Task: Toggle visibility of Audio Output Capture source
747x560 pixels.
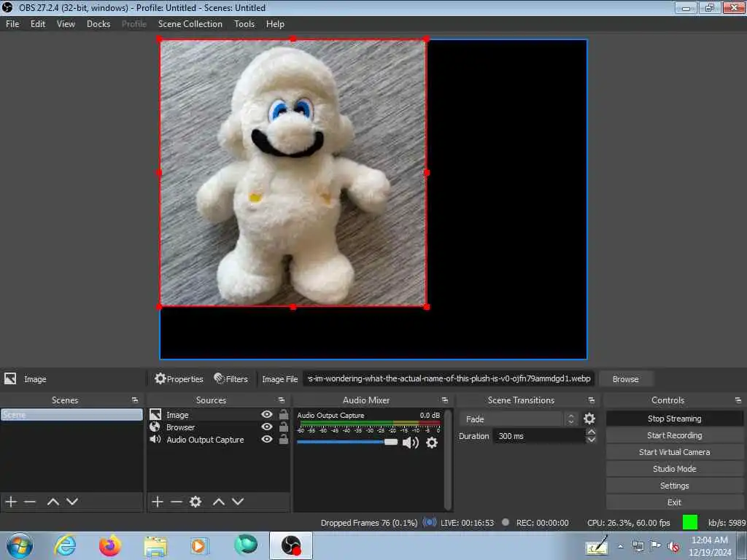Action: tap(267, 439)
